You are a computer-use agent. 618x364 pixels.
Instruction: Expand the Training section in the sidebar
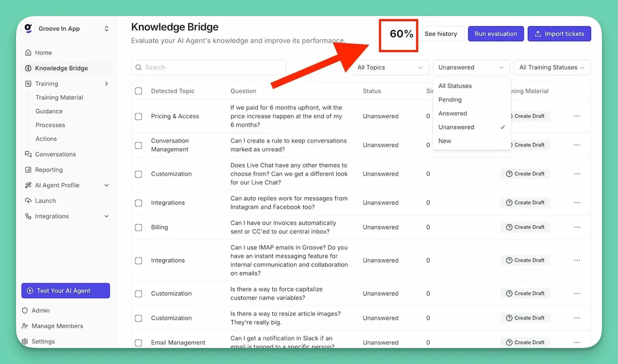pos(106,84)
